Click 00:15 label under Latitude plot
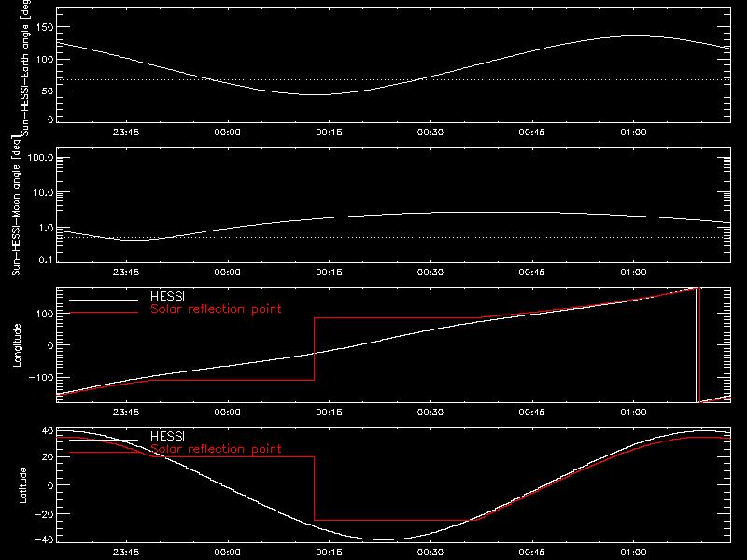The image size is (747, 560). coord(329,553)
